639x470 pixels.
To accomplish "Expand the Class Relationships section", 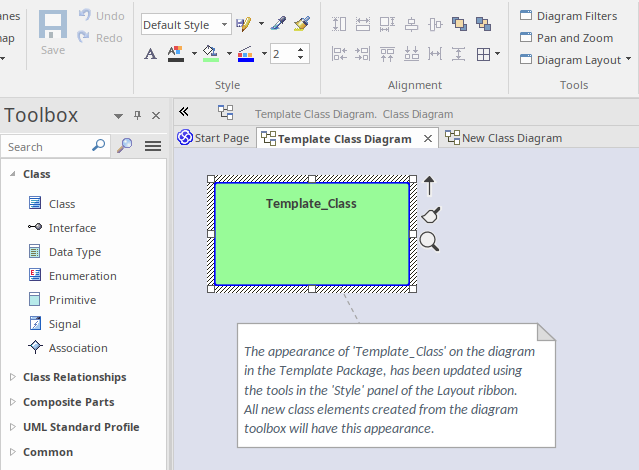I will point(12,377).
